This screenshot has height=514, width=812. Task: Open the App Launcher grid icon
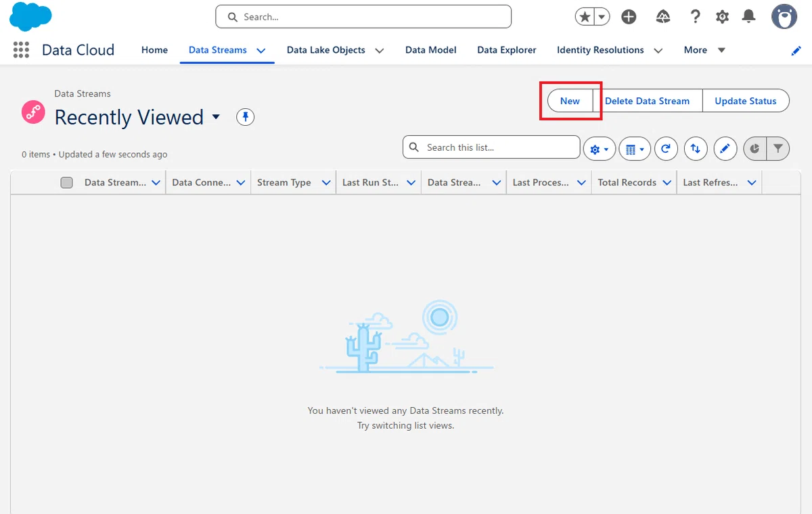(21, 50)
